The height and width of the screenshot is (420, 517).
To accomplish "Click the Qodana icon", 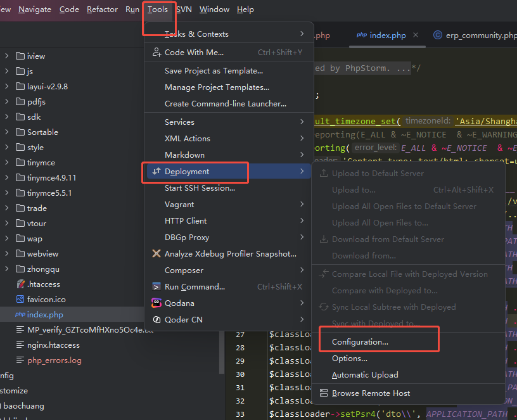I will tap(156, 303).
